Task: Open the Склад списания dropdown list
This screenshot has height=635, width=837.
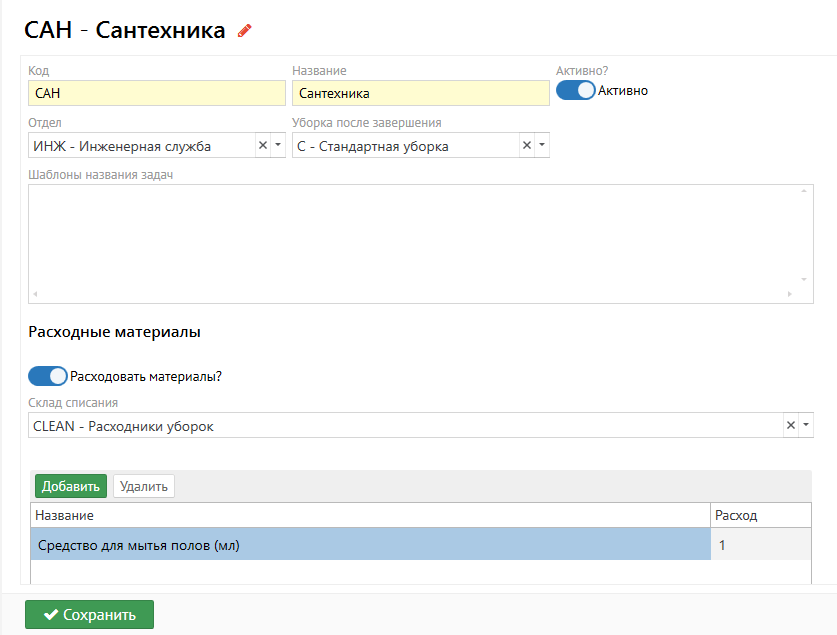Action: tap(806, 426)
